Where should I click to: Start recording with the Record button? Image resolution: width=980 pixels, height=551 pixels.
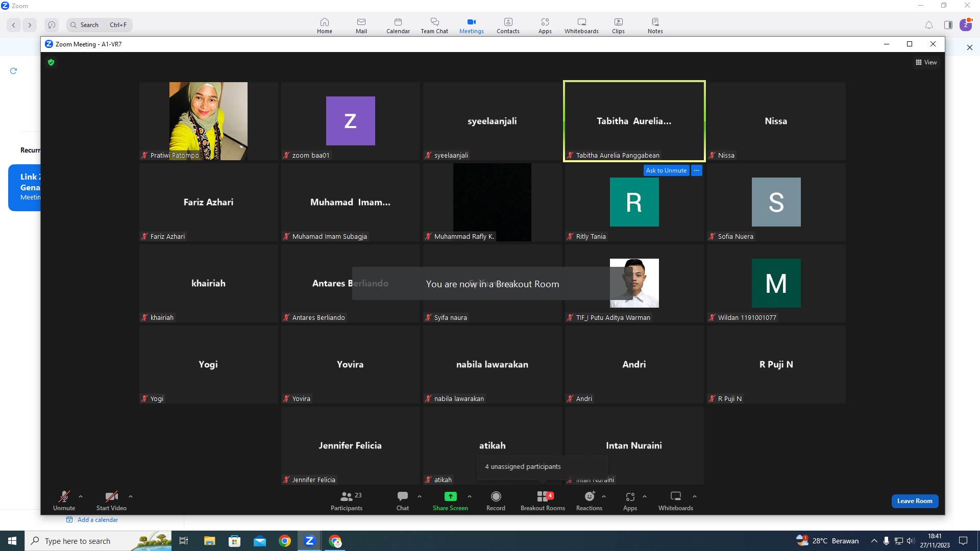point(496,500)
